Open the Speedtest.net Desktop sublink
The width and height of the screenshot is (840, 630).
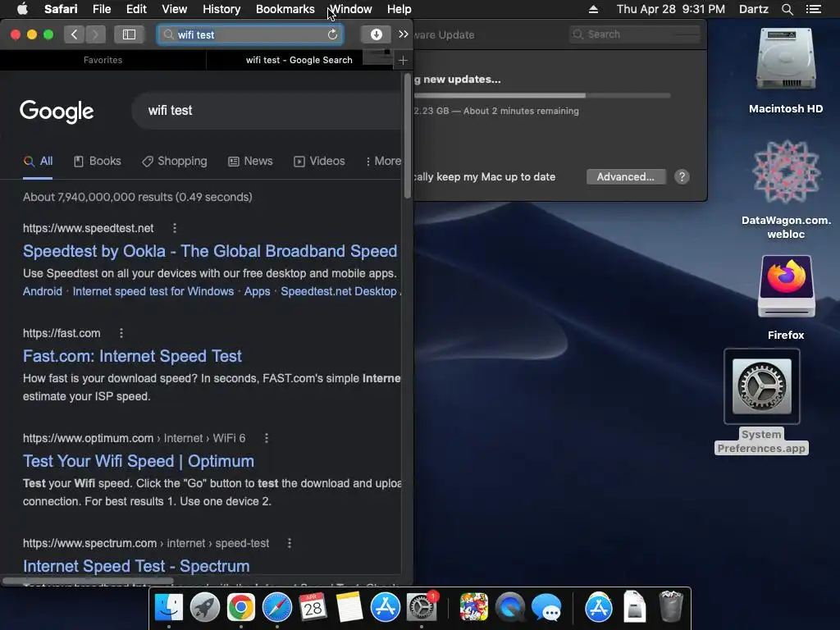(x=339, y=291)
